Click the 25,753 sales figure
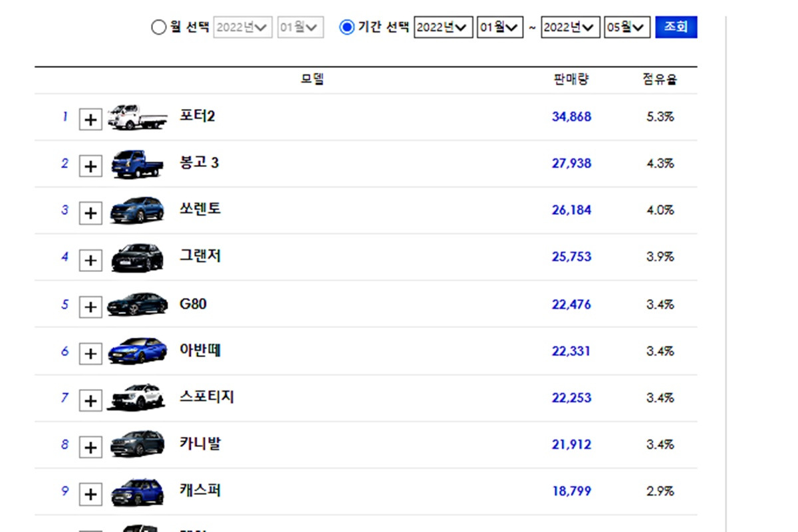Viewport: 798px width, 532px height. pos(571,257)
